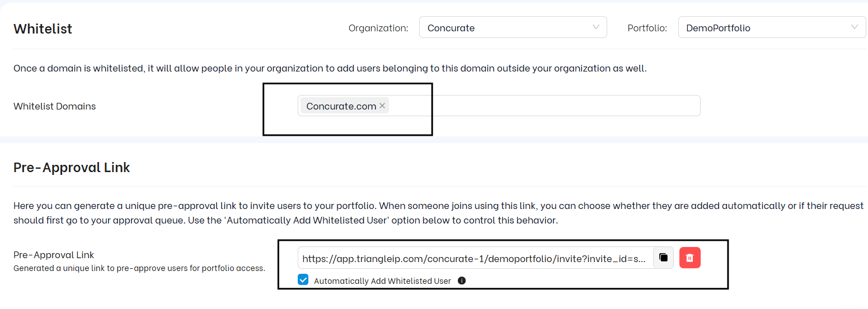Toggle the Automatically Add Whitelisted User checkbox
Viewport: 868px width, 309px height.
tap(303, 280)
